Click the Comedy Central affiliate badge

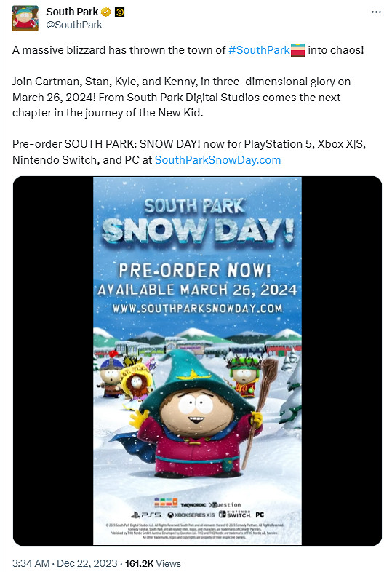[119, 12]
